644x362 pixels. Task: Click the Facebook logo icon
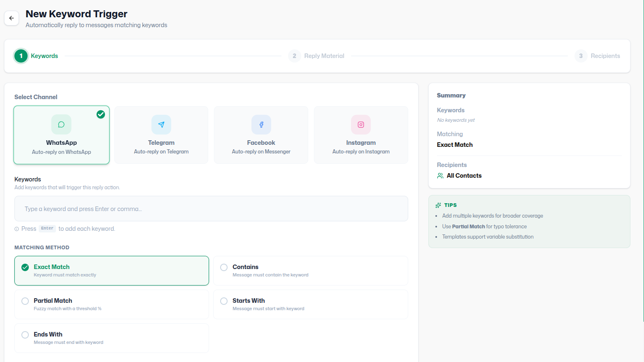[261, 125]
